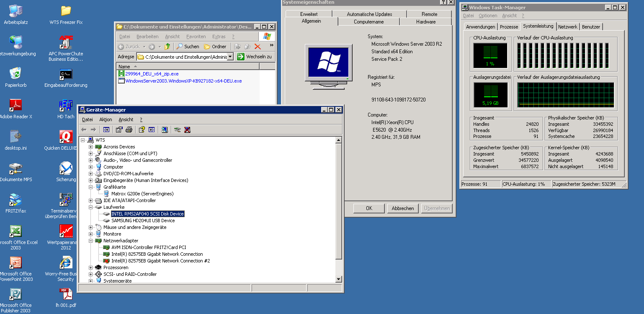Select the lh 001.pdf desktop file
This screenshot has height=314, width=644.
(x=66, y=298)
